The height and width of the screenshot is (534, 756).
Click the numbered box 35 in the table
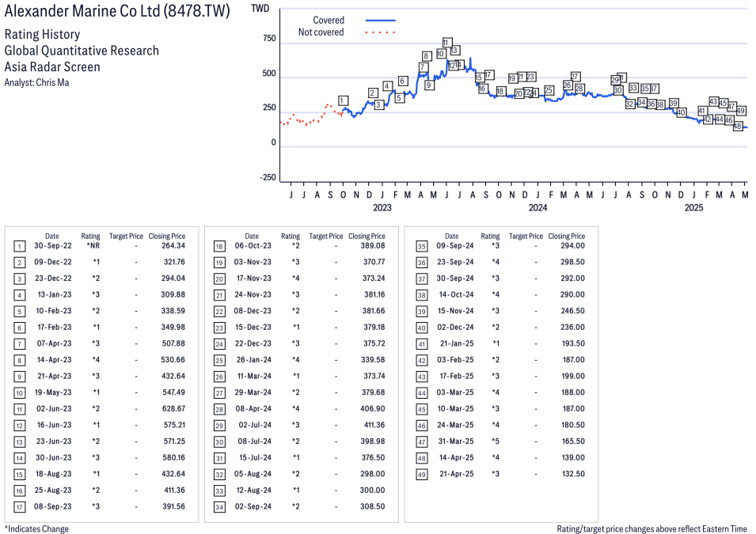click(x=422, y=247)
